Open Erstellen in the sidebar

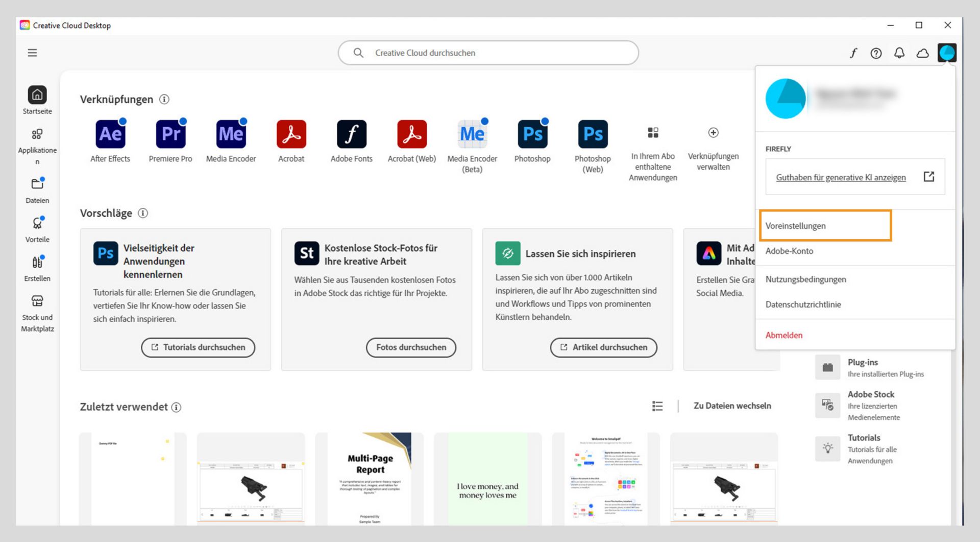coord(37,268)
